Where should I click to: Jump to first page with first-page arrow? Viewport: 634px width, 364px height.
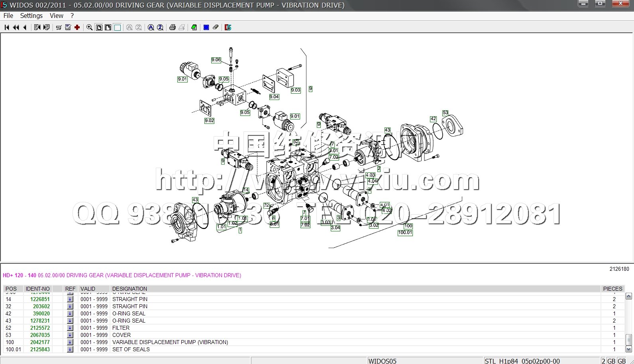(7, 27)
